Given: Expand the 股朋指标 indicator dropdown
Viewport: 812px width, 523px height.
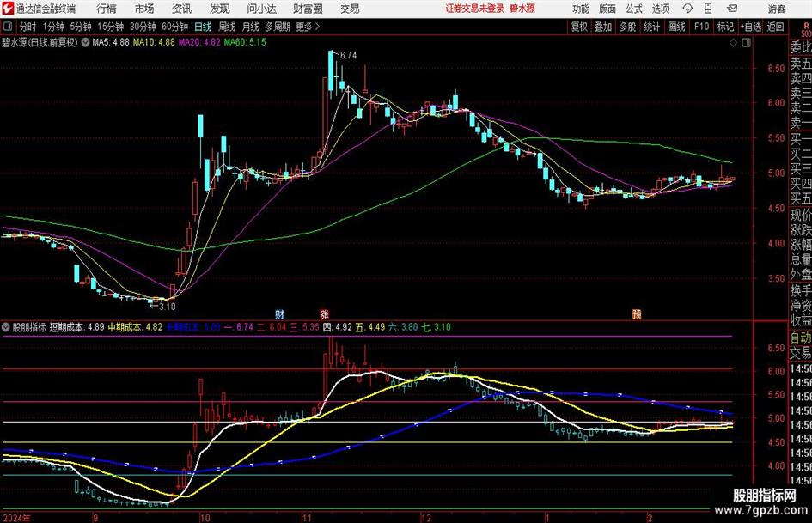Looking at the screenshot, I should tap(6, 327).
